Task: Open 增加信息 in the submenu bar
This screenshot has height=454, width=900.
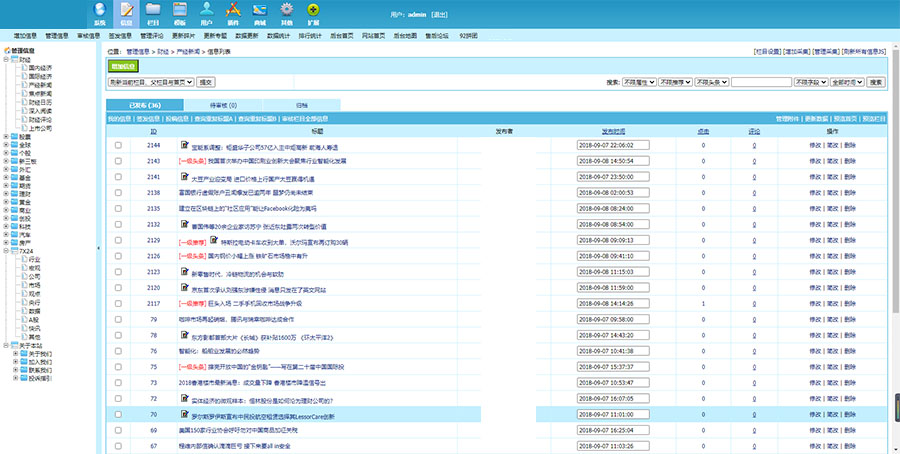Action: (25, 36)
